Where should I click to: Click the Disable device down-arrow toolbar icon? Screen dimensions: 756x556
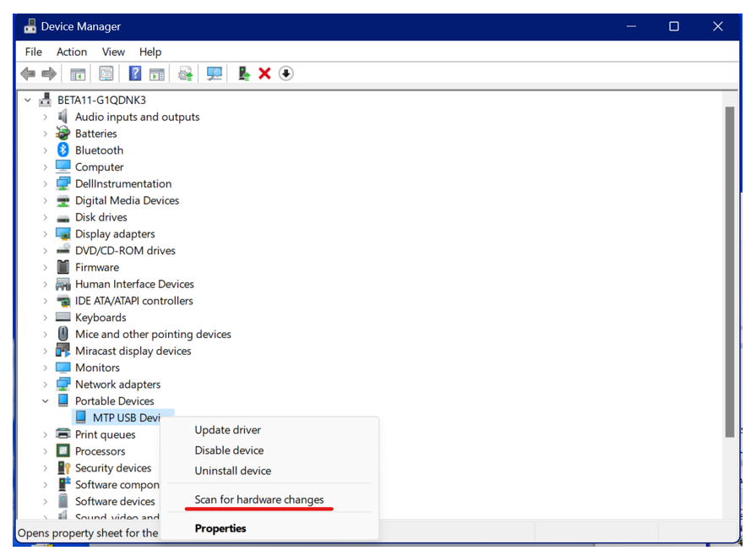click(x=286, y=74)
